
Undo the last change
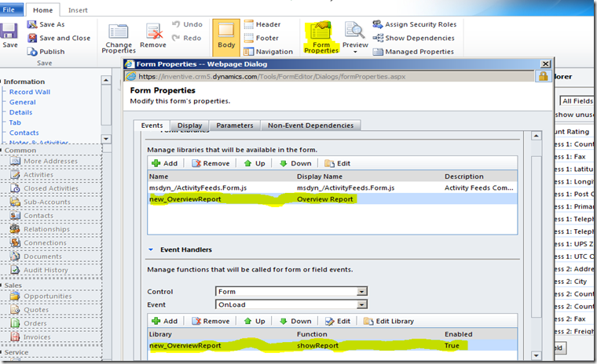coord(187,24)
